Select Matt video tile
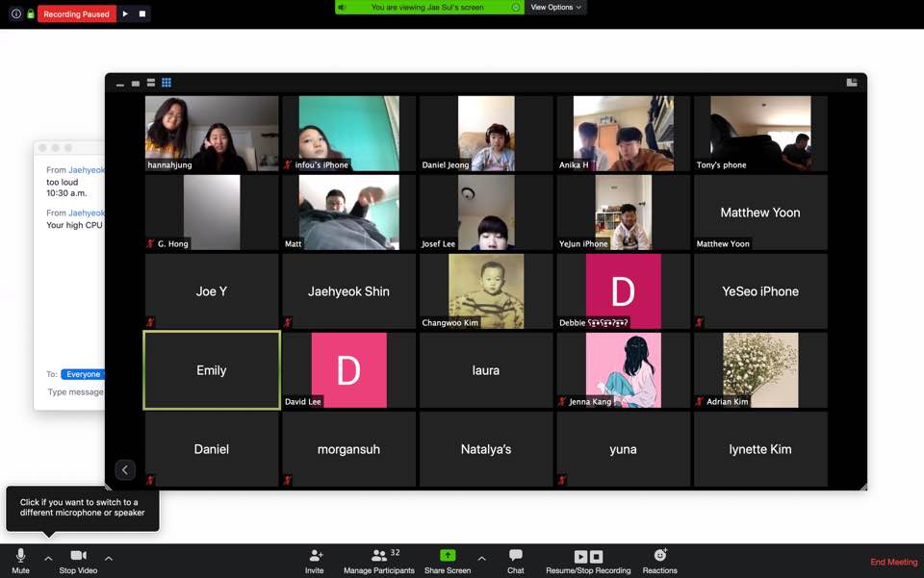The height and width of the screenshot is (578, 924). tap(348, 213)
